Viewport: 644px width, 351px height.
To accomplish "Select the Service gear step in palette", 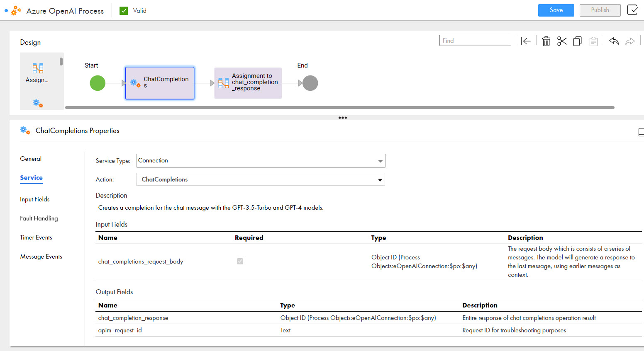I will [x=38, y=103].
